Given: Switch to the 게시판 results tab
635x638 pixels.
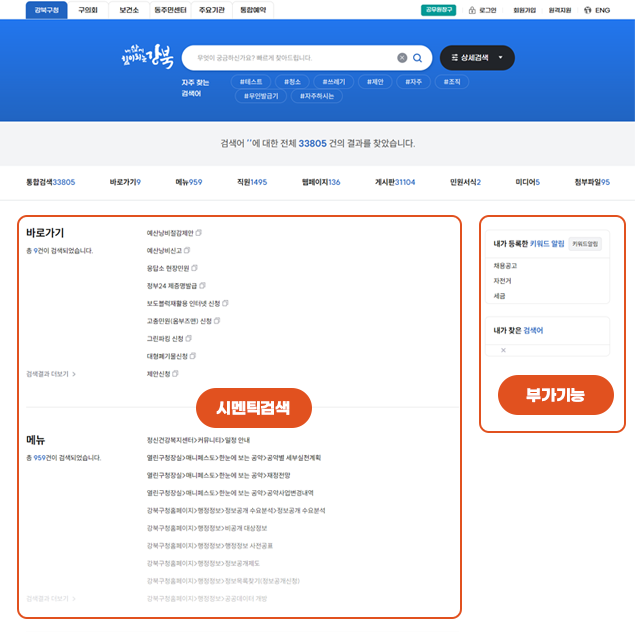Looking at the screenshot, I should tap(394, 182).
